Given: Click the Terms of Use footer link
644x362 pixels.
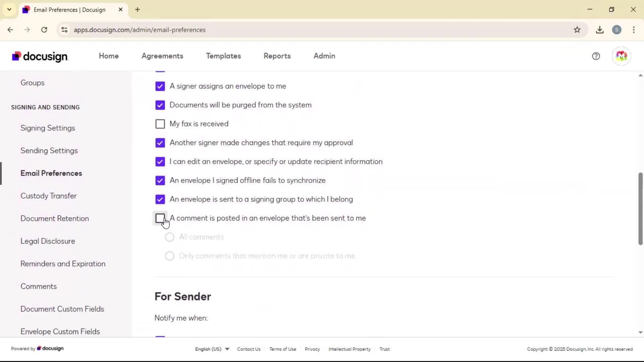Looking at the screenshot, I should tap(283, 349).
